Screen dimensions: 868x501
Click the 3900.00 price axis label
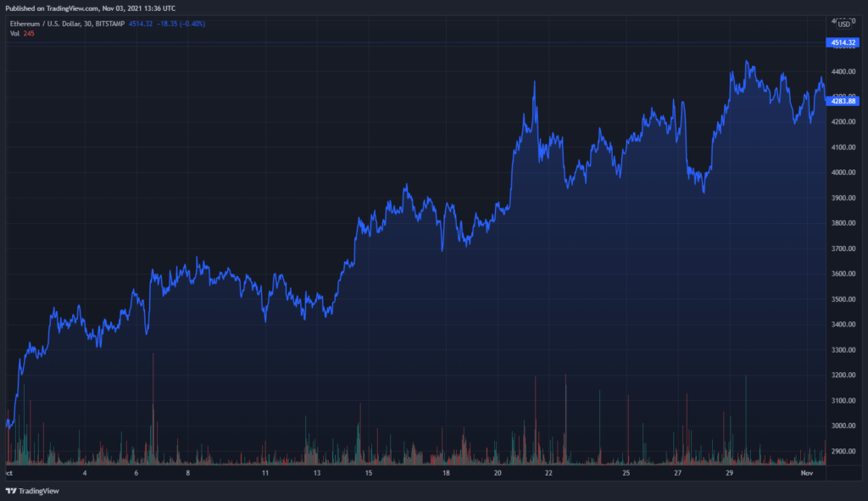point(843,198)
